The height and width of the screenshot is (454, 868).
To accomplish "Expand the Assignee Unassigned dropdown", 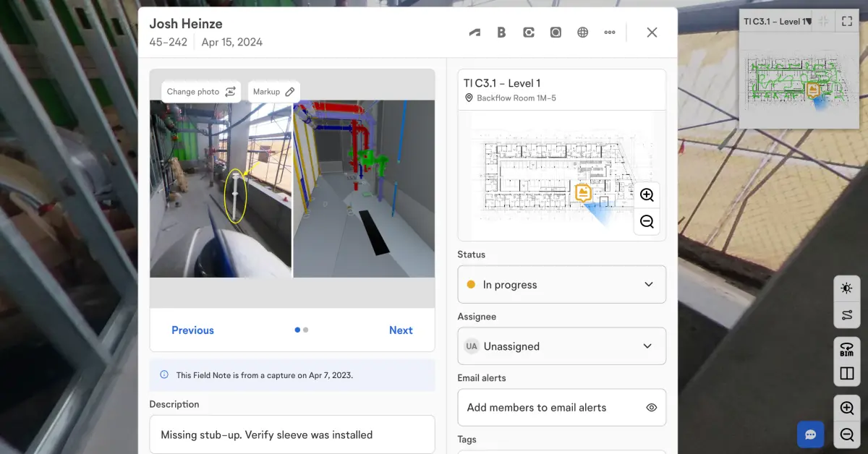I will click(562, 346).
